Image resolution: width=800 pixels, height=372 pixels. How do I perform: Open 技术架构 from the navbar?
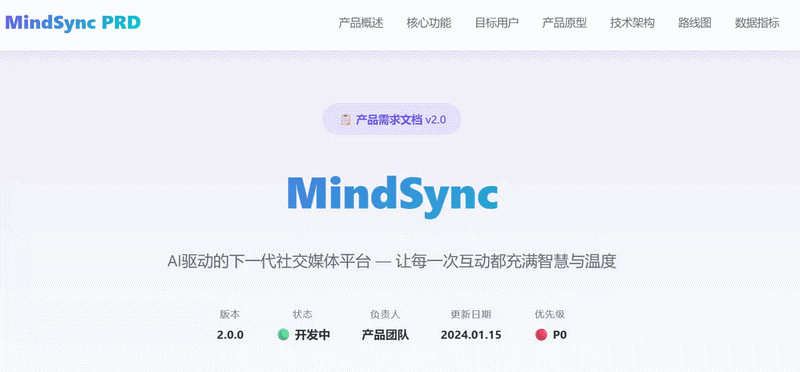(x=632, y=23)
